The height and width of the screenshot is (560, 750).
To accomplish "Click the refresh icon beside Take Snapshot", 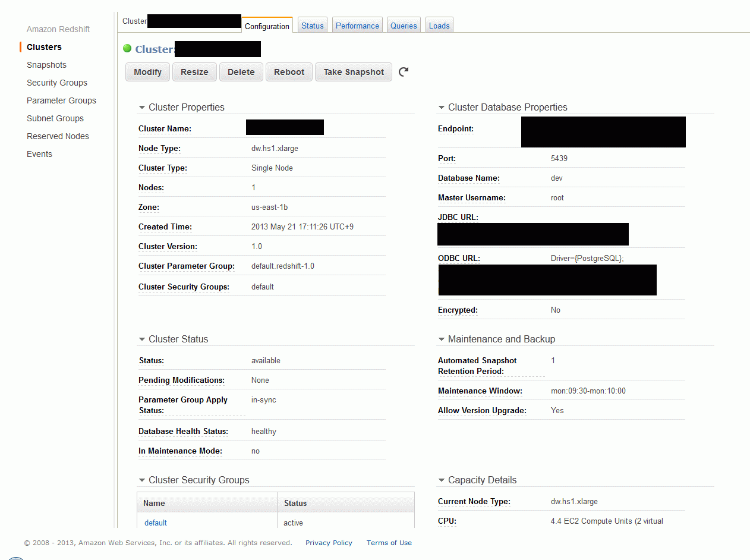I will [404, 72].
